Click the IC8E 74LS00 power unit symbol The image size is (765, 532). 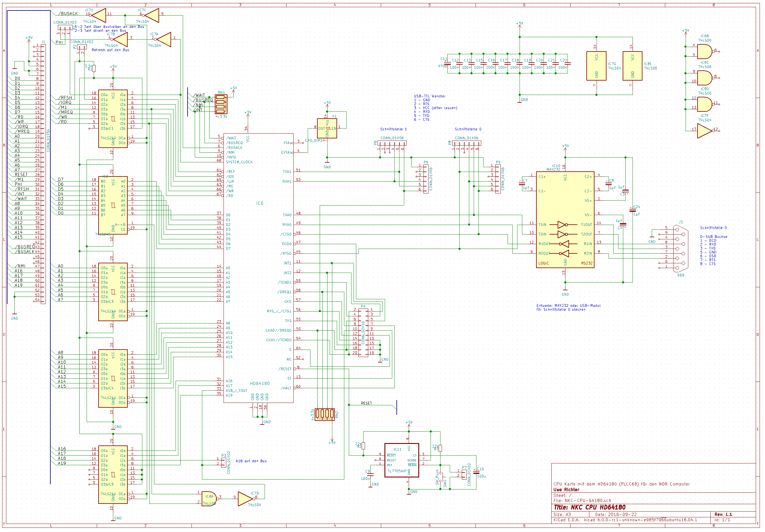pos(632,66)
